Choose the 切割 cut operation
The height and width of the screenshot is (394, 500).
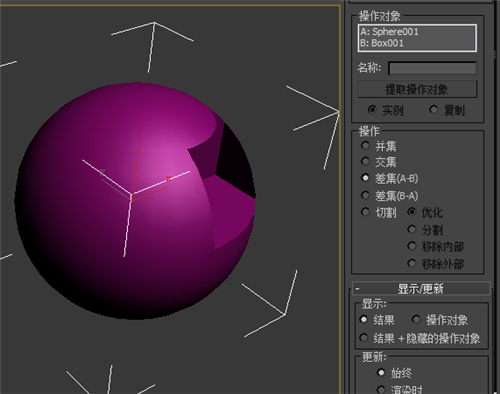[365, 212]
